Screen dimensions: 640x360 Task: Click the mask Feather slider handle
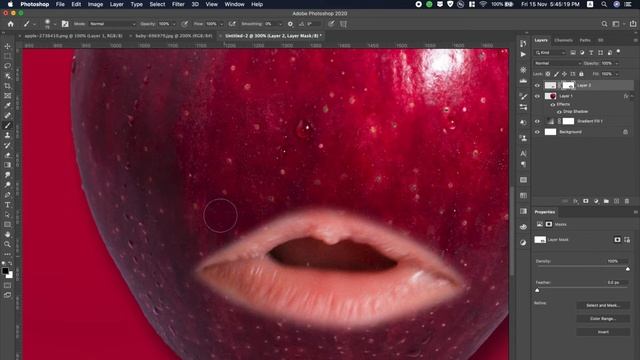(537, 290)
